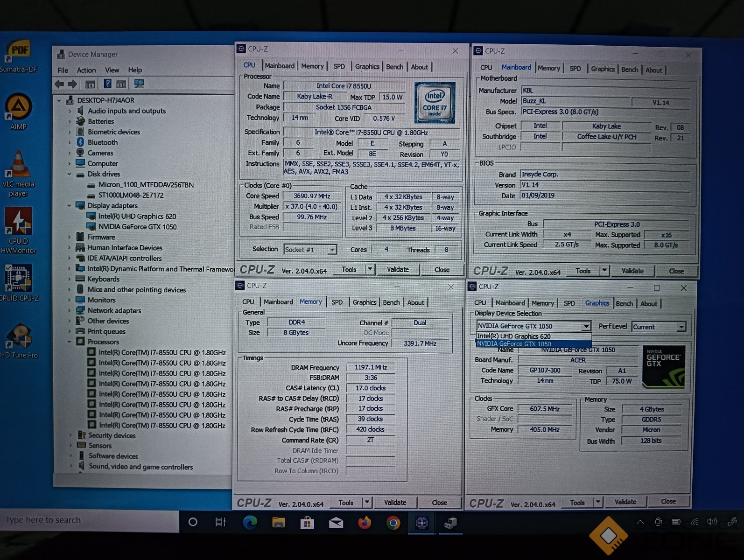Click Validate in Graphics CPU-Z window
This screenshot has width=744, height=560.
click(x=625, y=502)
